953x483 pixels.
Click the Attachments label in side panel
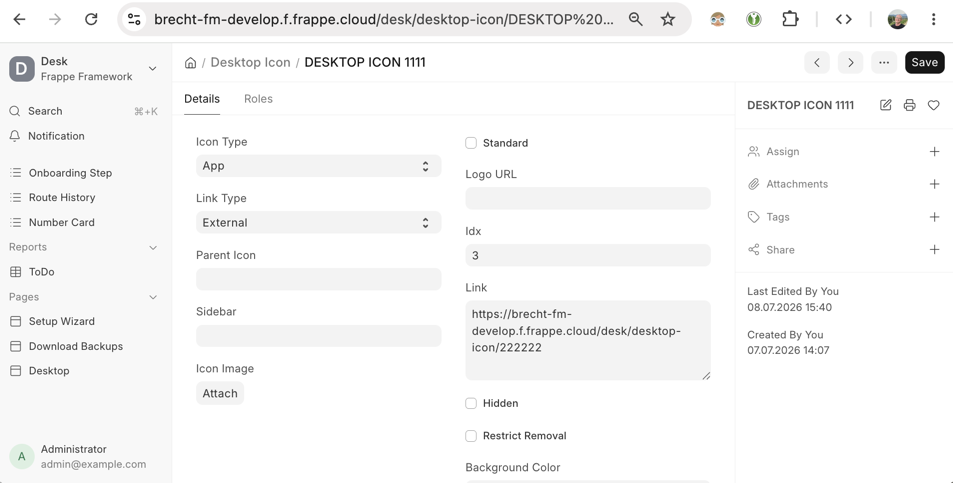click(x=797, y=184)
